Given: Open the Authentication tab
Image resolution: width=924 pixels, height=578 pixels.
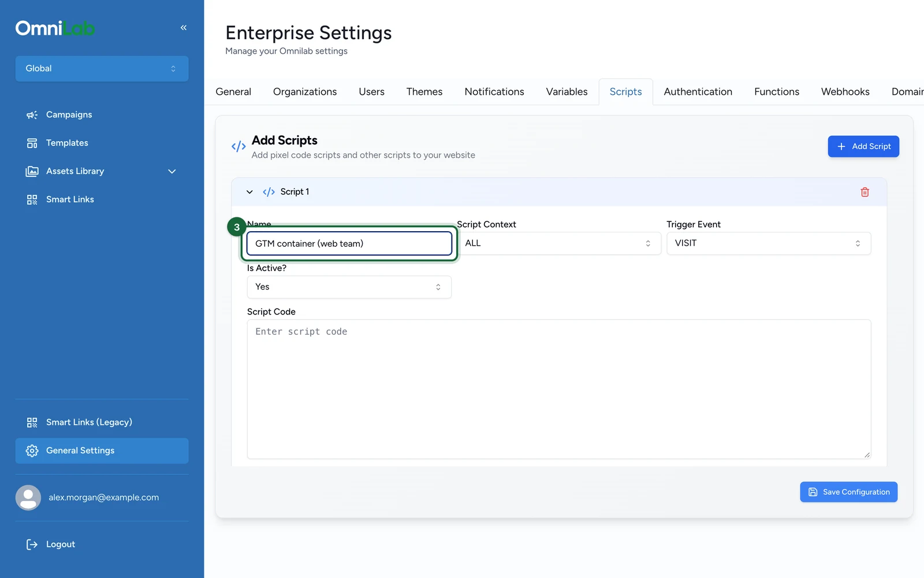Looking at the screenshot, I should point(698,92).
